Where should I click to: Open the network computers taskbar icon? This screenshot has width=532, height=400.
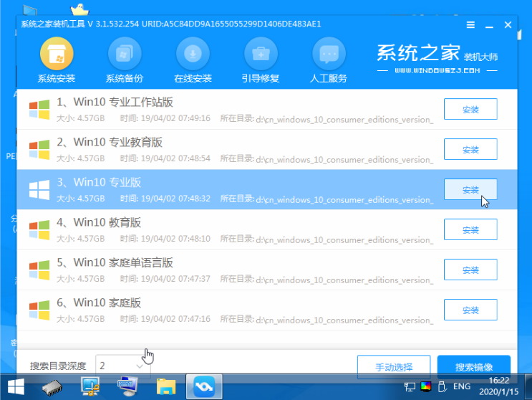click(x=91, y=388)
